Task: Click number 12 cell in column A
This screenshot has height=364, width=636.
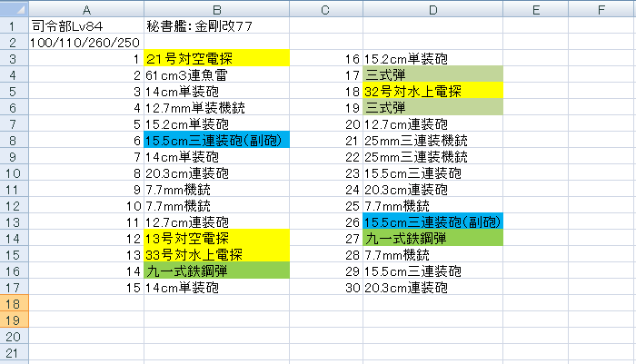Action: coord(86,238)
